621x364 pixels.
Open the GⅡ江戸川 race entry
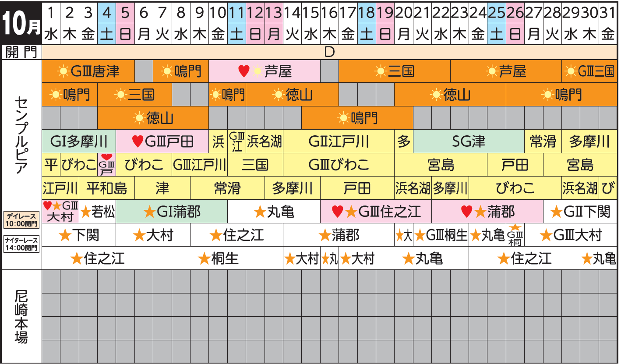[x=339, y=141]
